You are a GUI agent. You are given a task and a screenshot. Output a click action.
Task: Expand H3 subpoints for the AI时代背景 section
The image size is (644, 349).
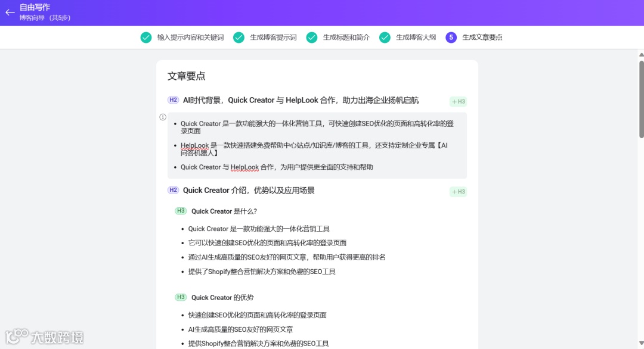[x=457, y=101]
